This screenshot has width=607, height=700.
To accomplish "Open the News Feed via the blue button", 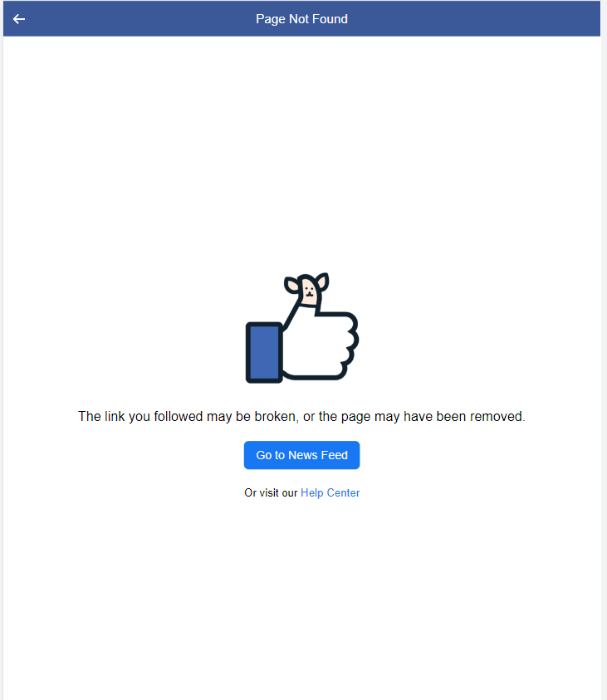I will [301, 455].
